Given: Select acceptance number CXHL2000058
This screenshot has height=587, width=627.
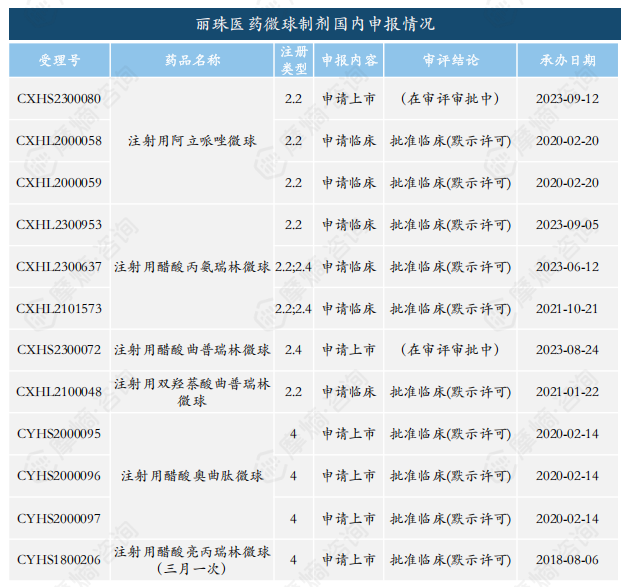Looking at the screenshot, I should tap(59, 141).
